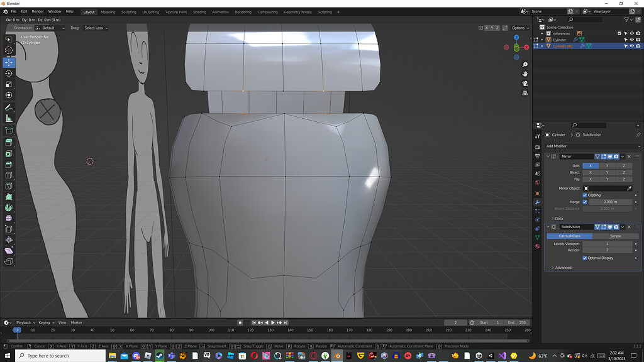Select the Edge Slide tool
Viewport: 644px width, 362px height.
9,229
